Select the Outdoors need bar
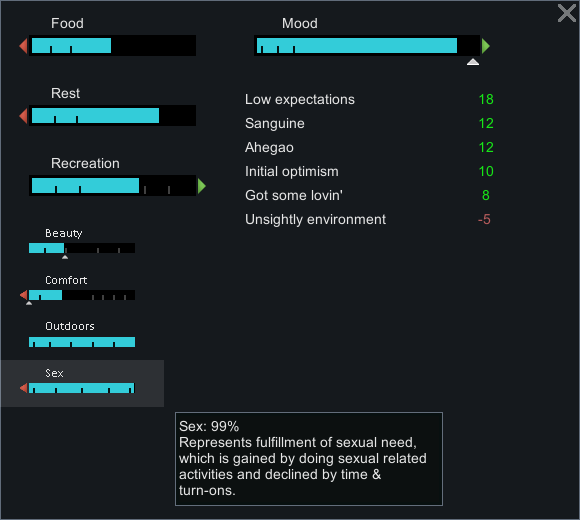 [x=82, y=342]
